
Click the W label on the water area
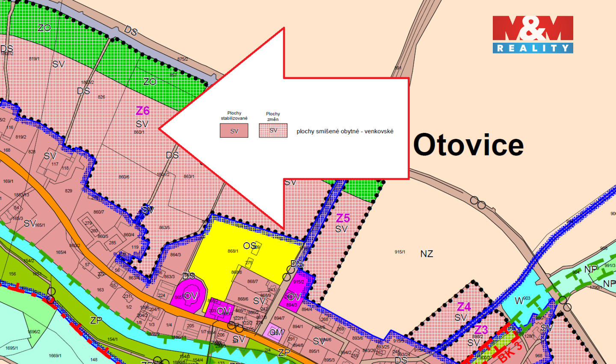(x=518, y=301)
